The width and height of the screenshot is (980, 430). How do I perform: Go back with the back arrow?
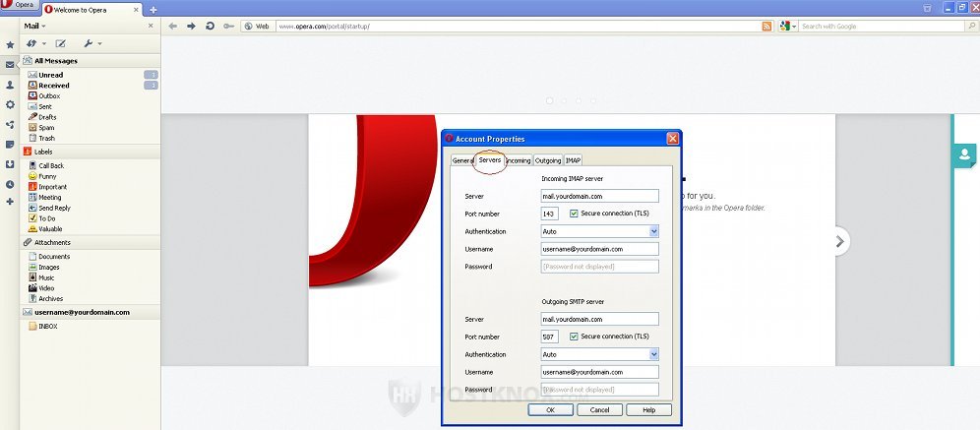coord(173,27)
